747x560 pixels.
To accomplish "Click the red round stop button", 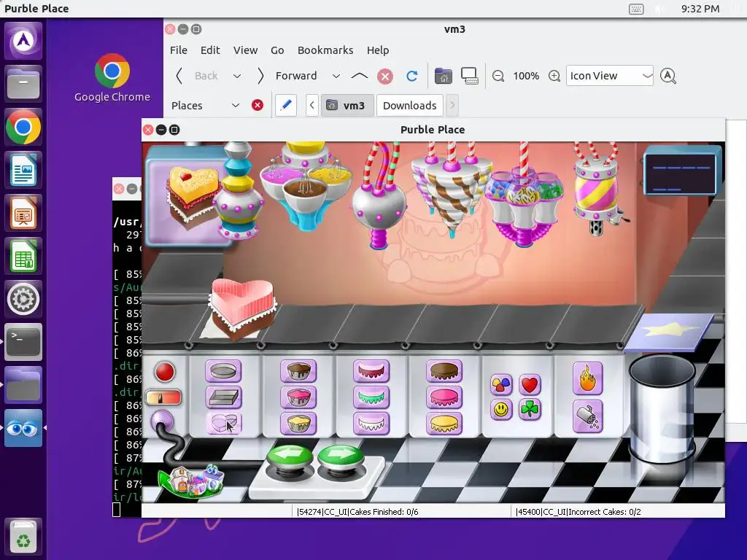I will point(165,372).
